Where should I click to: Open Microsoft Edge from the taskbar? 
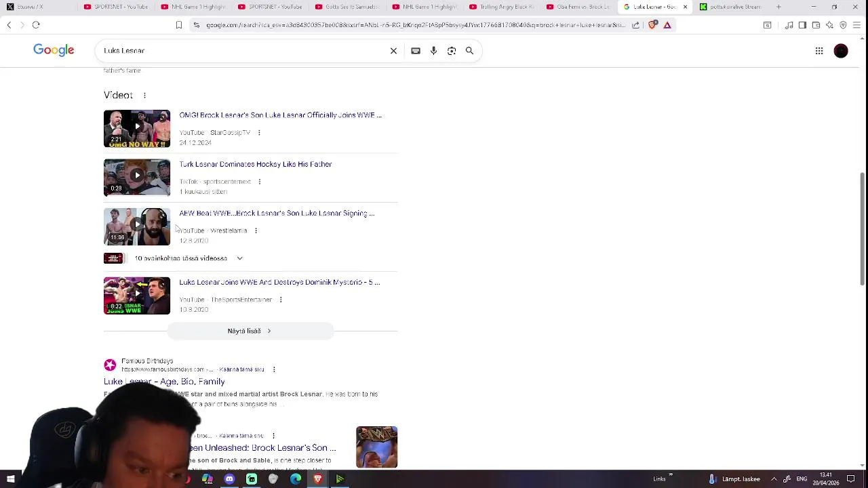pos(296,479)
